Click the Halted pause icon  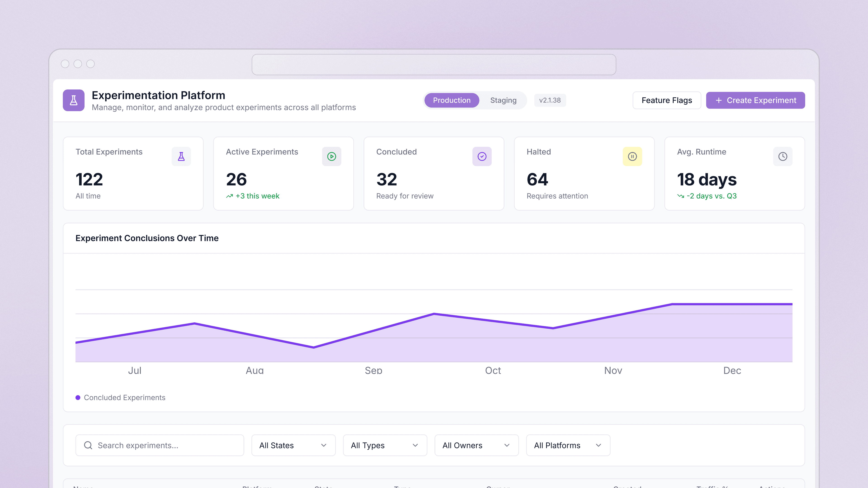pos(632,156)
